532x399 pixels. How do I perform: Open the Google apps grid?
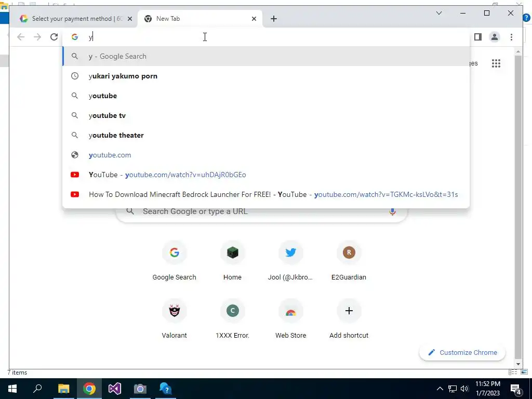point(496,63)
